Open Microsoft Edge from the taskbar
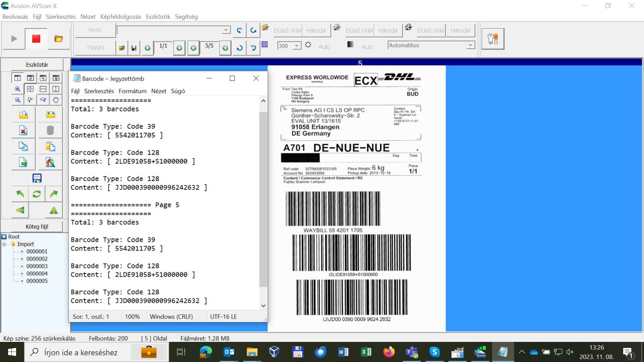The height and width of the screenshot is (362, 644). (206, 352)
